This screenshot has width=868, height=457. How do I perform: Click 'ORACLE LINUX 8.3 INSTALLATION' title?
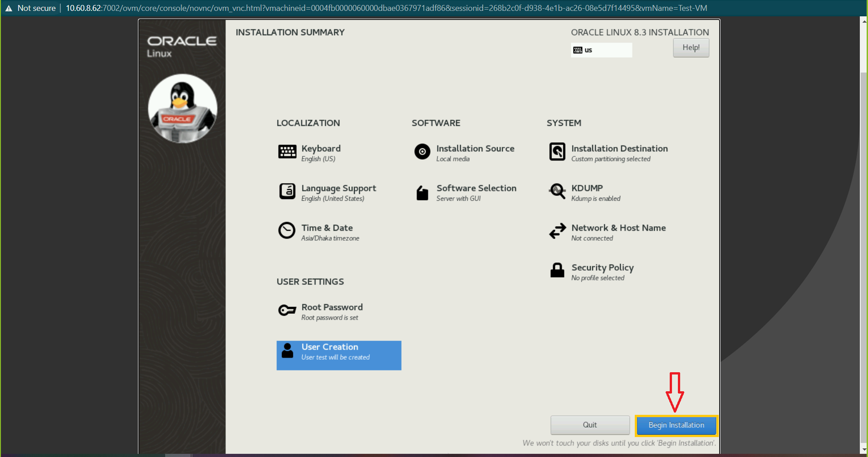(640, 33)
